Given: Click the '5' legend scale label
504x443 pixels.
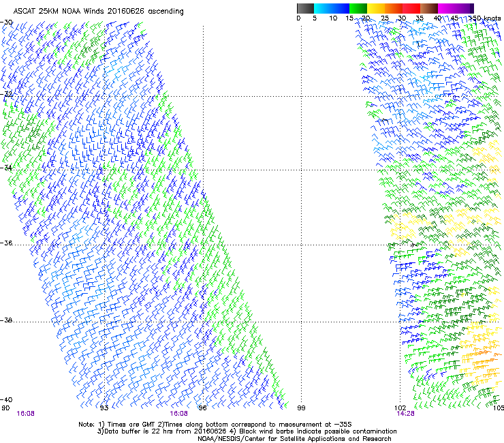Looking at the screenshot, I should coord(315,18).
